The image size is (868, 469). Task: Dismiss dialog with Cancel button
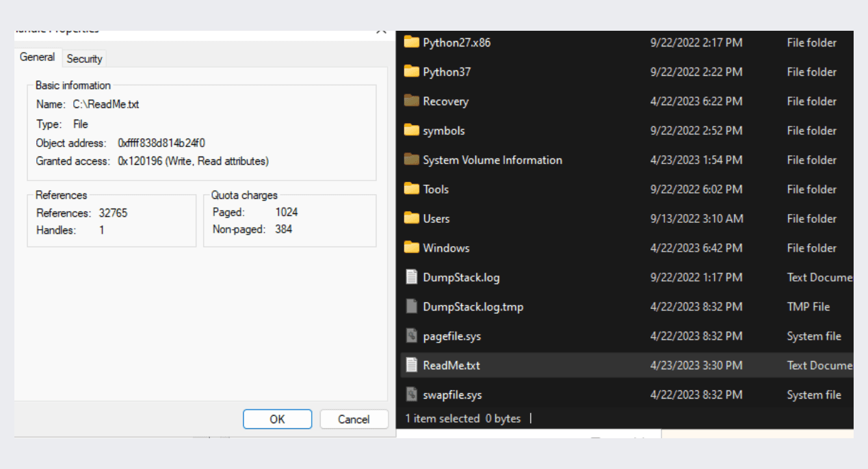coord(354,419)
